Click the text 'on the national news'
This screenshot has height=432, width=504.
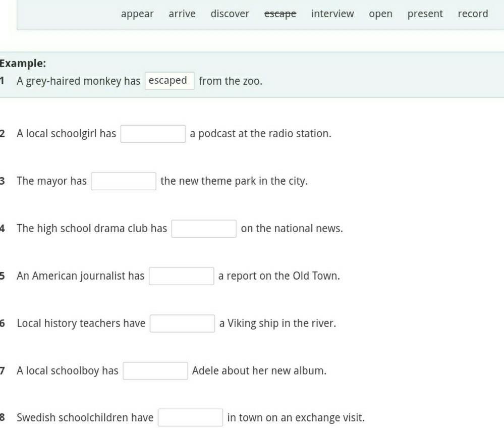pyautogui.click(x=292, y=229)
